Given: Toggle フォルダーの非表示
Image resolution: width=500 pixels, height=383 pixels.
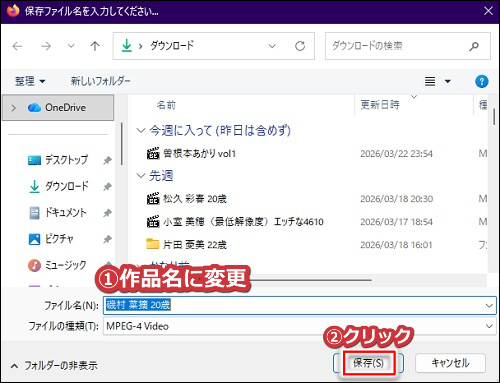Looking at the screenshot, I should pos(54,366).
